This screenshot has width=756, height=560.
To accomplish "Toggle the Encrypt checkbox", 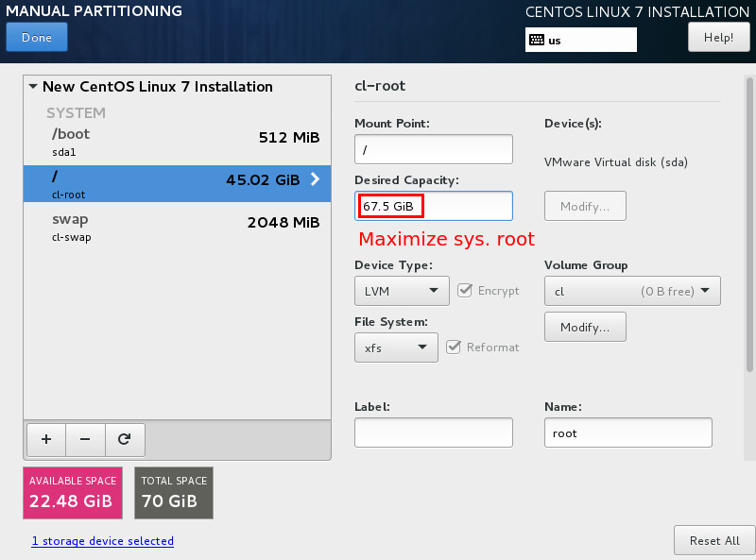I will point(464,290).
